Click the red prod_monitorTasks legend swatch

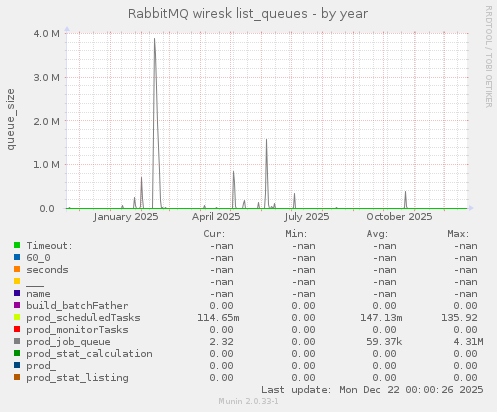click(x=17, y=329)
